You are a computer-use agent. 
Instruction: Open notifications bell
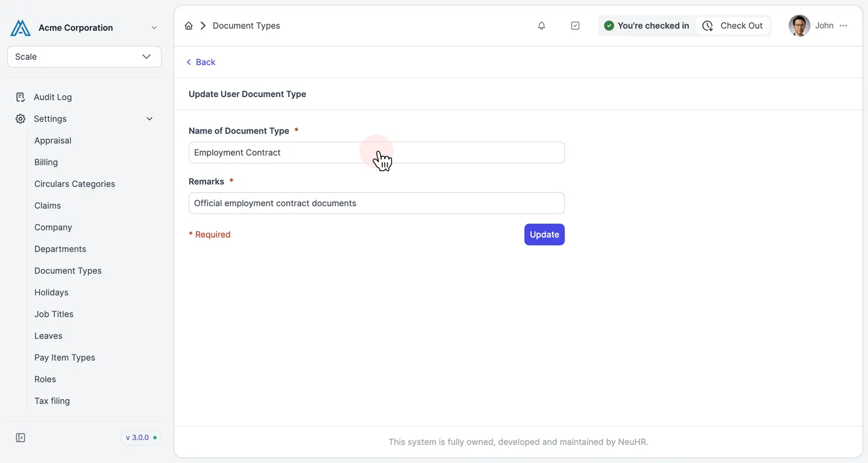pos(541,26)
